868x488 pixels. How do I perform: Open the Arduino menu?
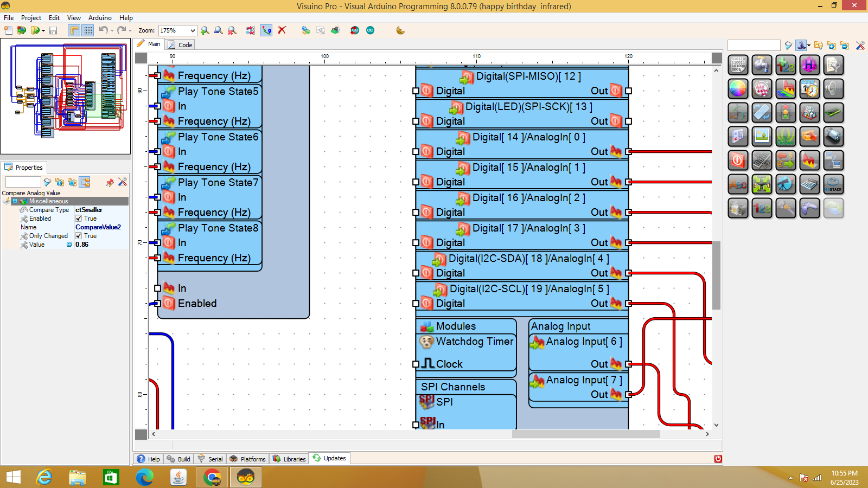[x=100, y=18]
